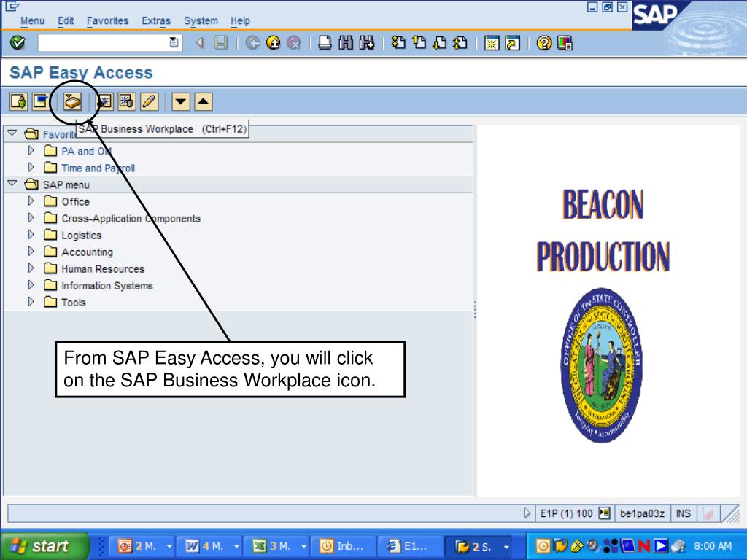The height and width of the screenshot is (560, 747).
Task: Open the Menu menu
Action: [x=32, y=21]
